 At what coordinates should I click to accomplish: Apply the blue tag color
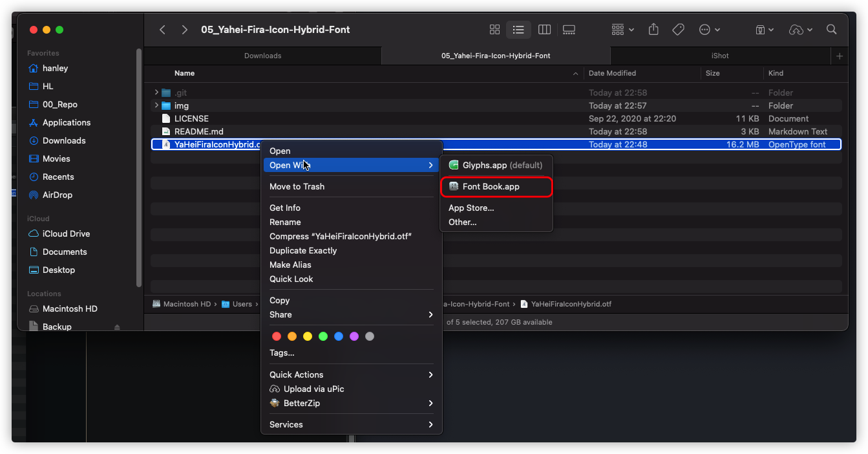pyautogui.click(x=339, y=336)
